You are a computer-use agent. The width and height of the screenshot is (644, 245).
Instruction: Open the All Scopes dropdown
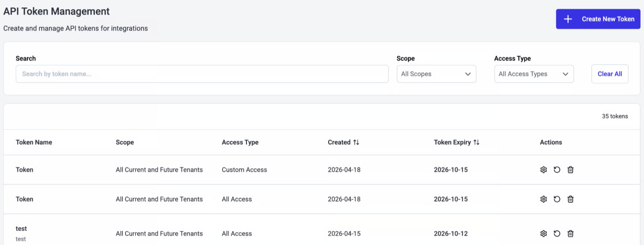[436, 74]
